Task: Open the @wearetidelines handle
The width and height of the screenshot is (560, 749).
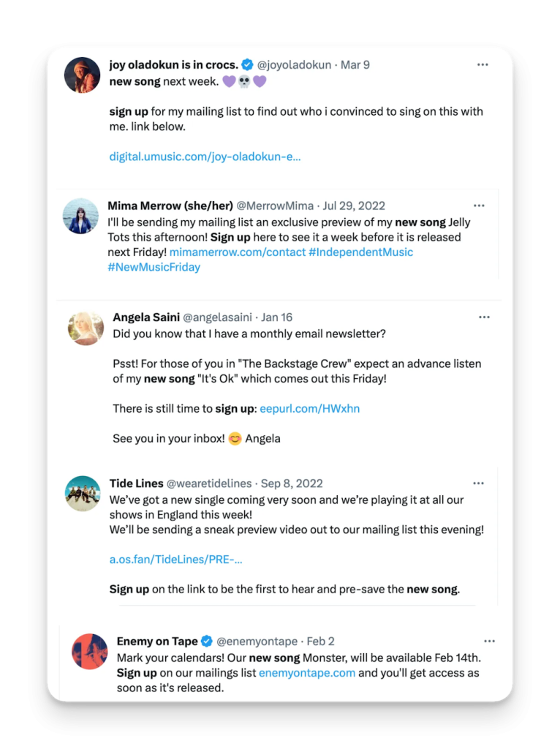Action: (x=208, y=483)
